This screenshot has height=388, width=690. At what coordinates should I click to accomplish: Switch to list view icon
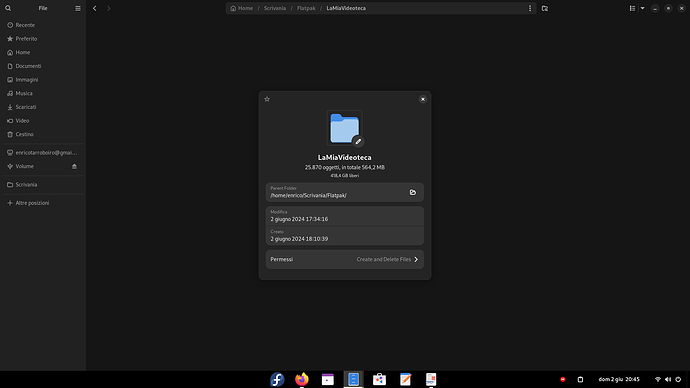[632, 8]
